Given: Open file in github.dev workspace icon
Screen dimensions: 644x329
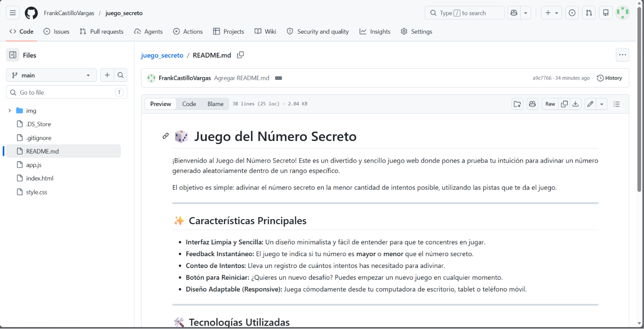Looking at the screenshot, I should [x=517, y=104].
